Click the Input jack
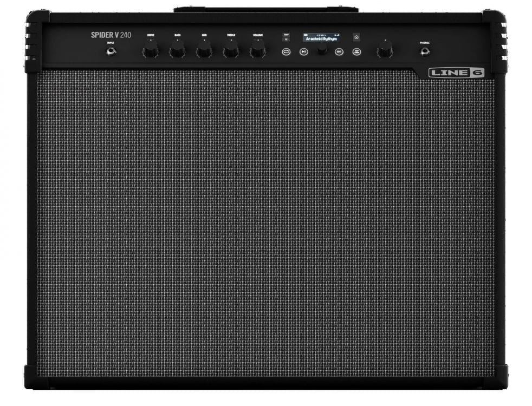The width and height of the screenshot is (532, 406). 111,52
